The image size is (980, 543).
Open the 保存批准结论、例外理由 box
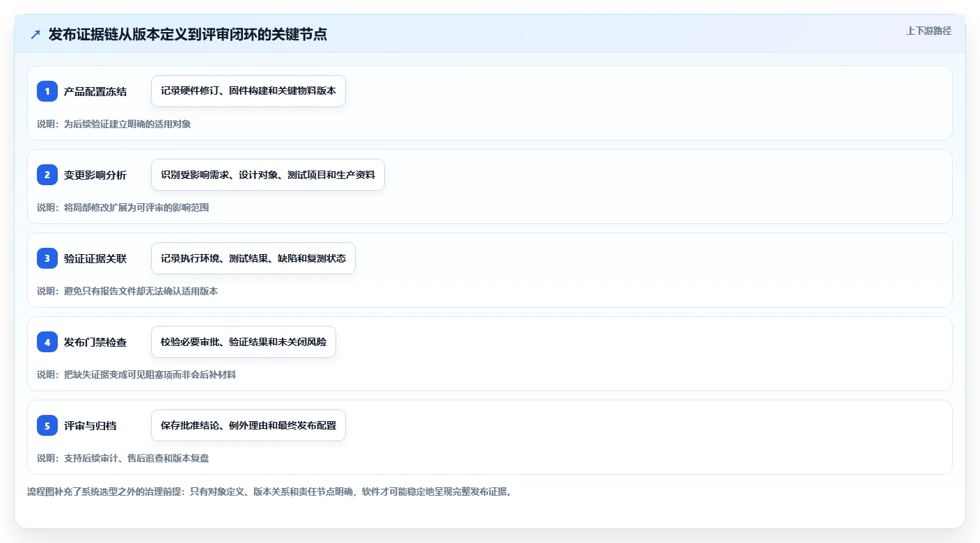248,425
